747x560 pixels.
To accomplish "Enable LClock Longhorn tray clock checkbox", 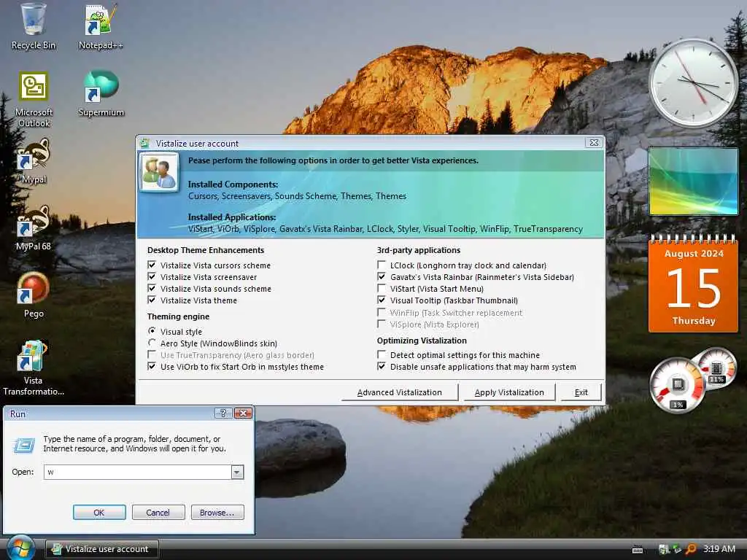I will point(381,265).
